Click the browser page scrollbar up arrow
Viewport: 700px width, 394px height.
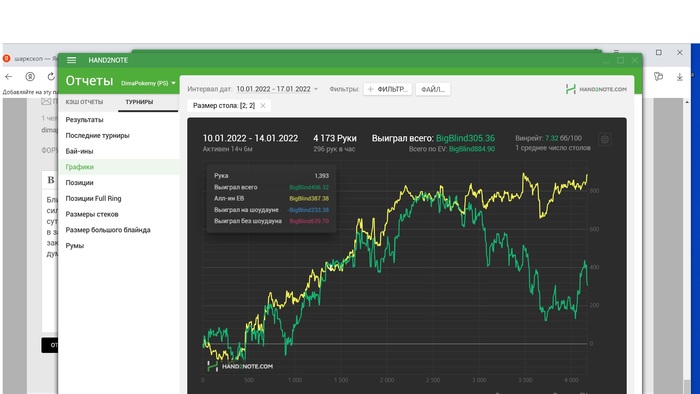tap(687, 102)
